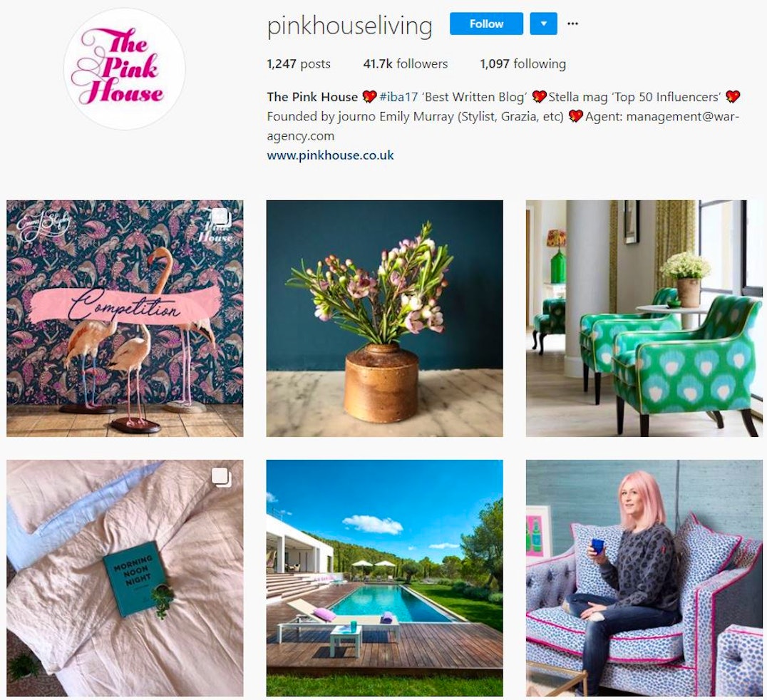Click the three-dot options icon

pyautogui.click(x=572, y=24)
